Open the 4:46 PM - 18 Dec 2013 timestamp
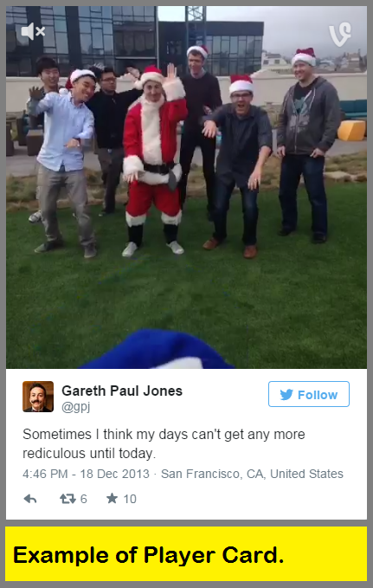This screenshot has width=373, height=588. click(x=86, y=474)
